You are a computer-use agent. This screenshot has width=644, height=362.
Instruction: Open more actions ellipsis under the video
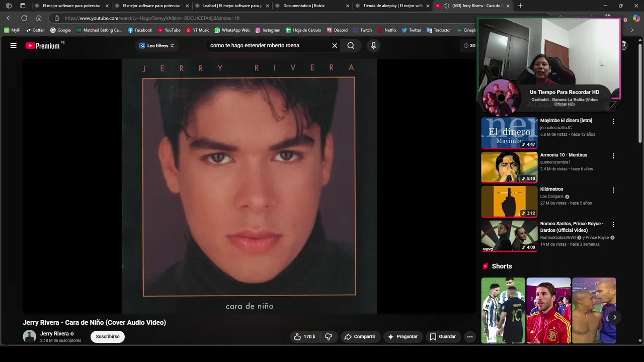pos(469,337)
